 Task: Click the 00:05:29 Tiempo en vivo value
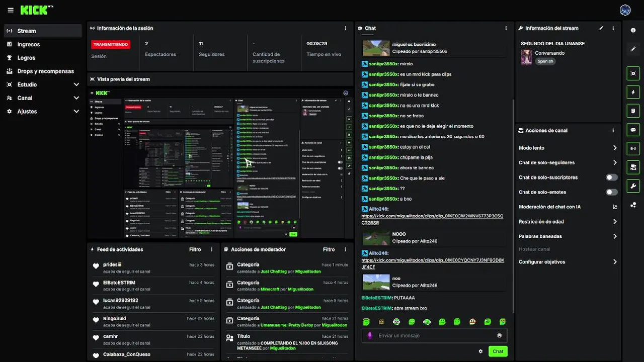(317, 44)
